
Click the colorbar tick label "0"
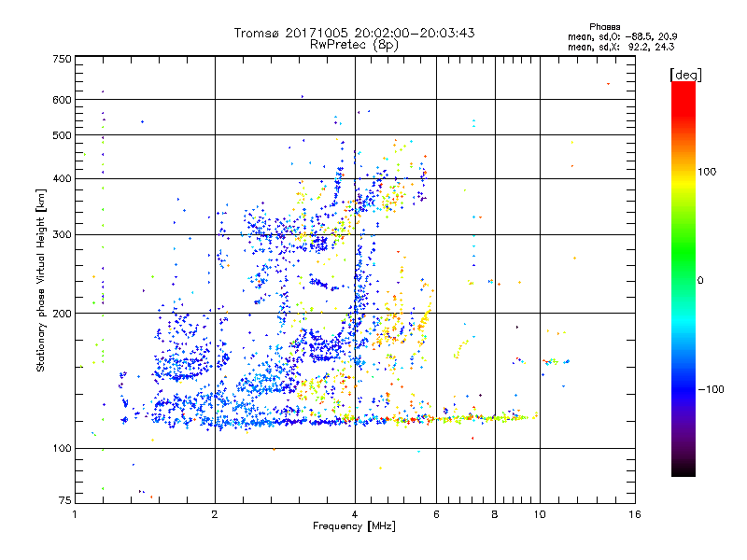(x=699, y=281)
